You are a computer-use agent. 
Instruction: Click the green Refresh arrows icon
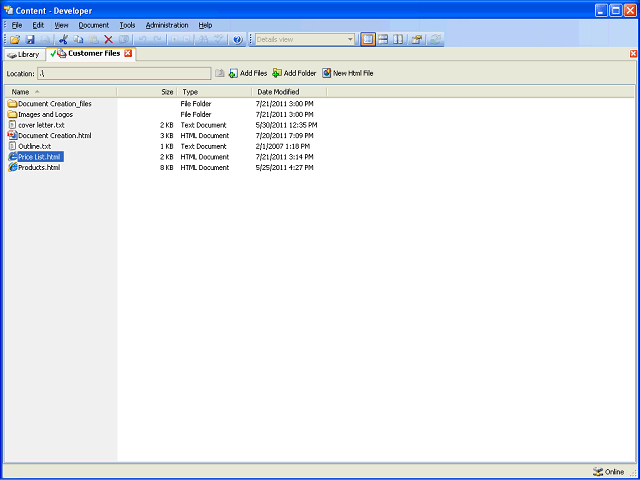436,40
